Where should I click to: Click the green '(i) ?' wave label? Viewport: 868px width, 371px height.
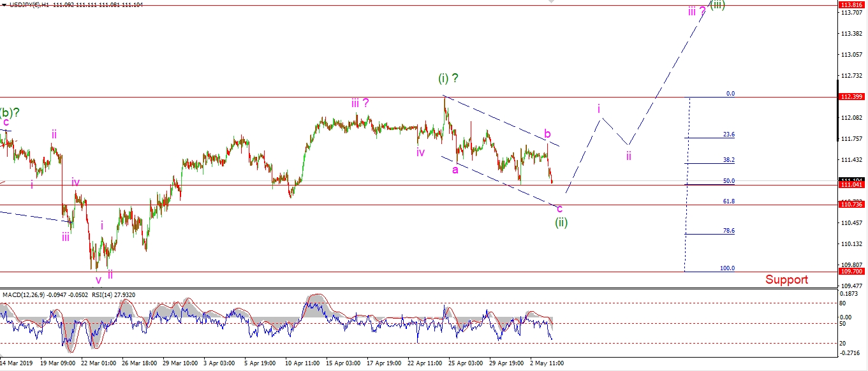coord(448,78)
